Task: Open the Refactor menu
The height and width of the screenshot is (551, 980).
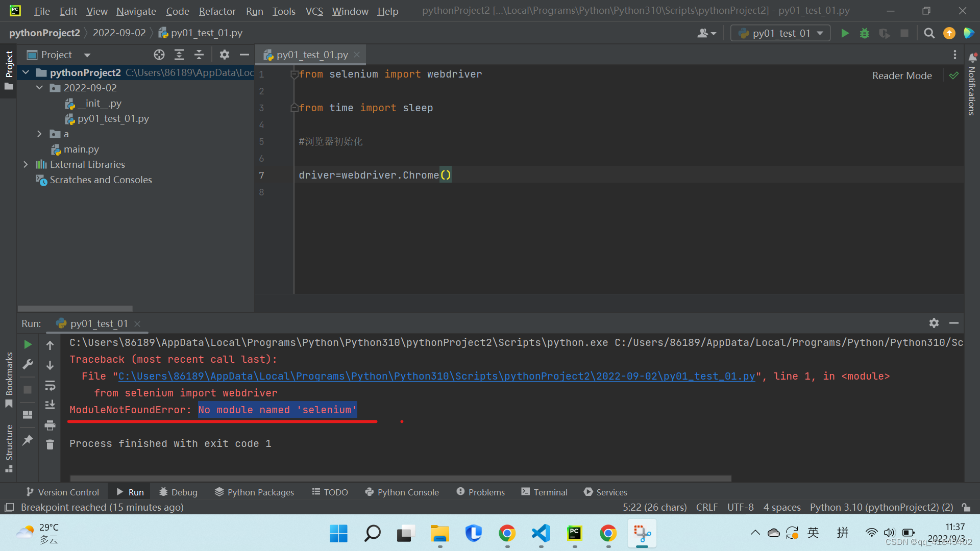Action: (x=217, y=11)
